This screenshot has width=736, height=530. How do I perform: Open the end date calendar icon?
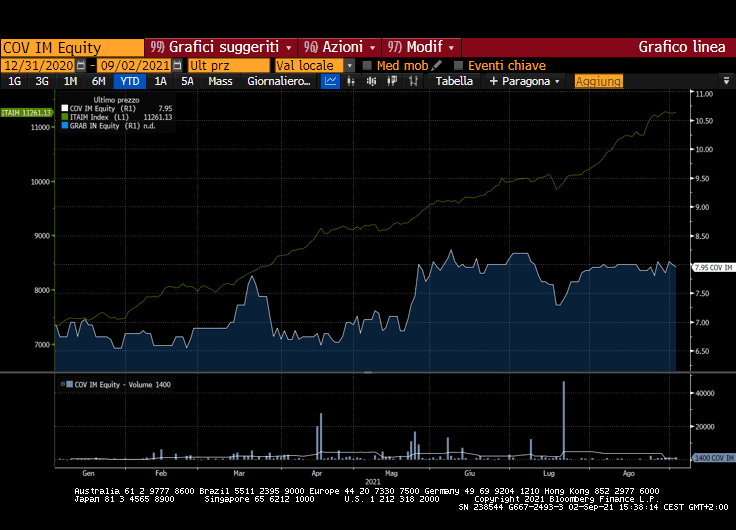point(178,65)
